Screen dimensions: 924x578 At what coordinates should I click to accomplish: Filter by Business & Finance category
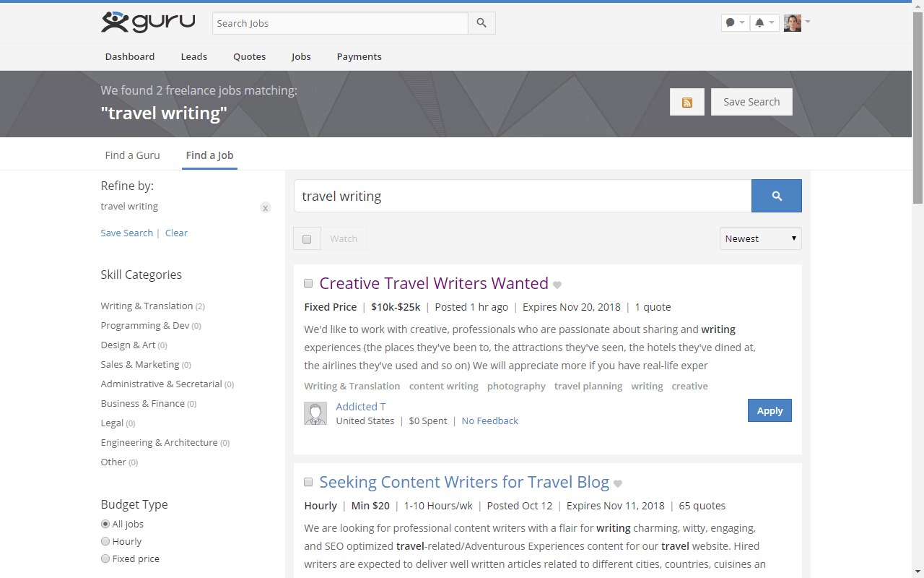click(143, 403)
